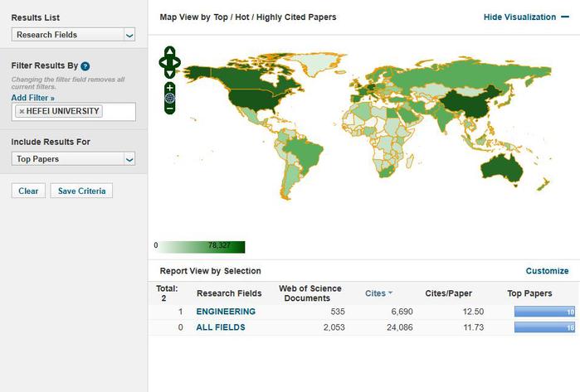The width and height of the screenshot is (580, 392).
Task: Open the Customize report link
Action: tap(547, 271)
